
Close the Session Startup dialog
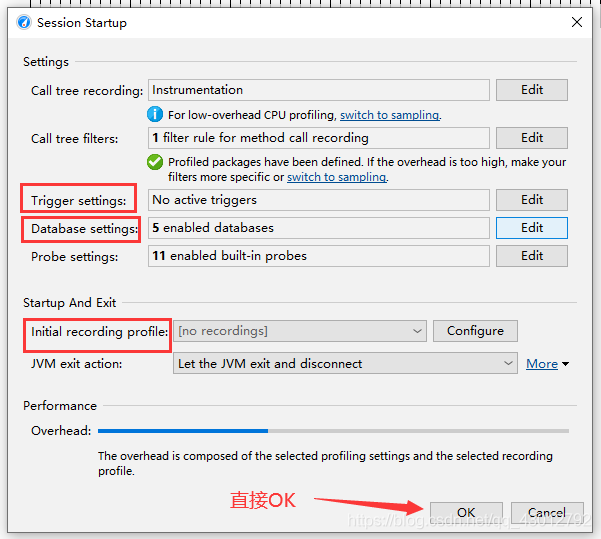[577, 22]
